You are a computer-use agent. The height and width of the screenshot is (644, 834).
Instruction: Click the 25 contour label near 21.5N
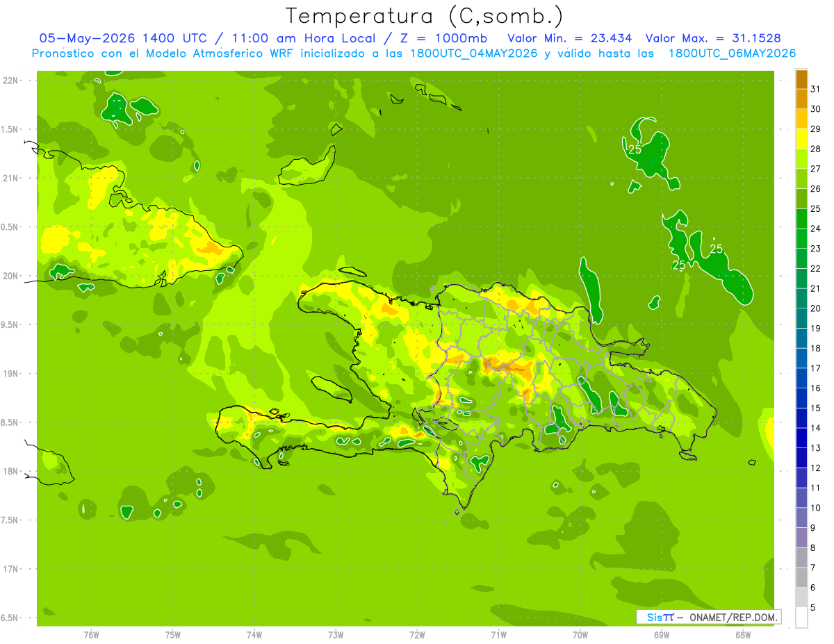click(635, 149)
